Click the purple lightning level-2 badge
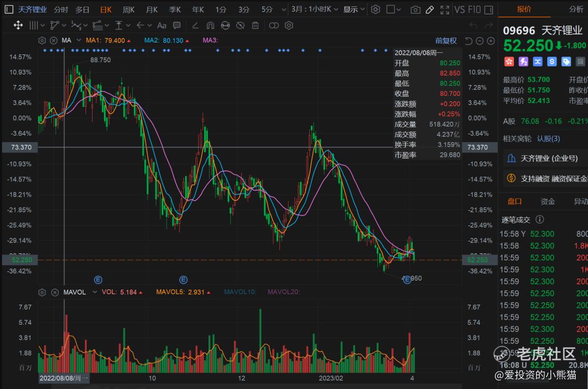Image resolution: width=588 pixels, height=389 pixels. click(523, 62)
